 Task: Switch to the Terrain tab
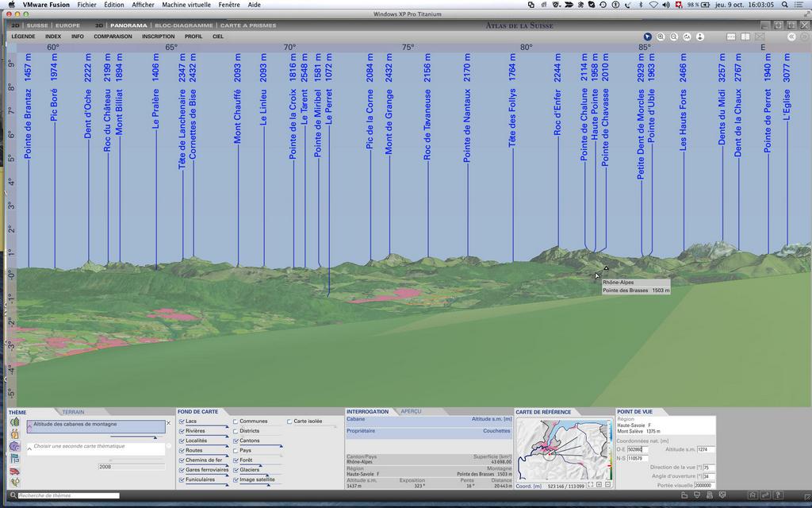coord(73,412)
